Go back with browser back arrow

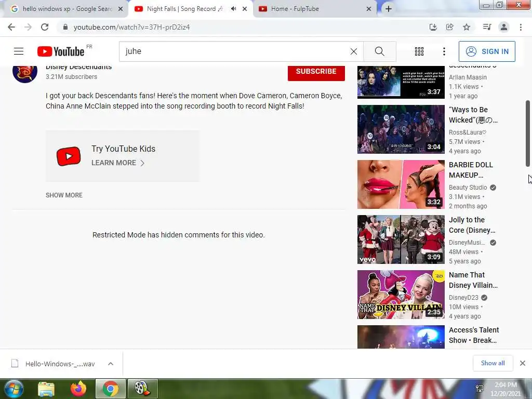coord(11,27)
